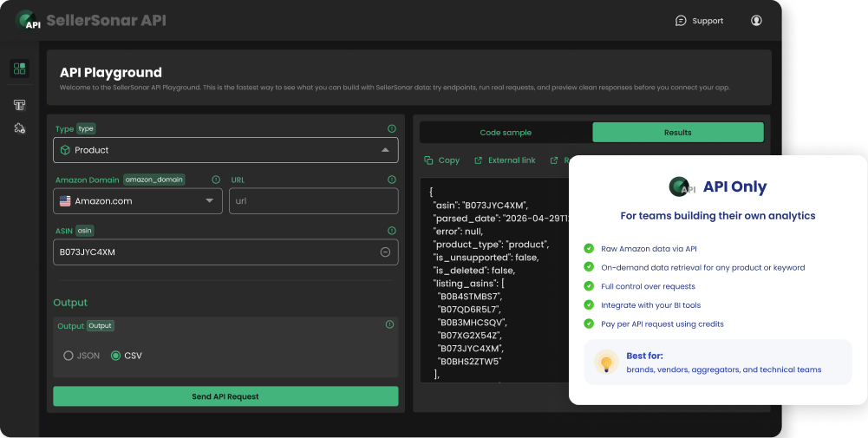Click checkmark beside On-demand data retrieval
The image size is (868, 438).
(x=589, y=267)
